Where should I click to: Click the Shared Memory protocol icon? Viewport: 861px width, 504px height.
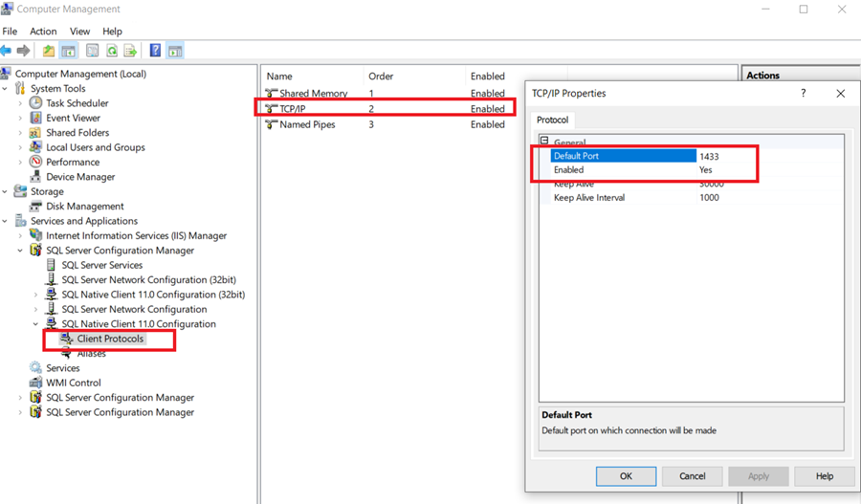pos(272,94)
